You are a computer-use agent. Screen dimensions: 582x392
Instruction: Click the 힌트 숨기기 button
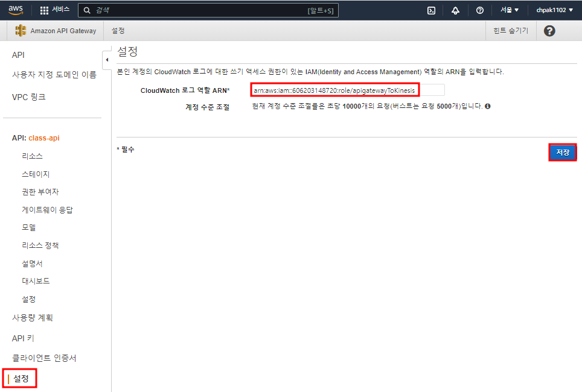(x=511, y=31)
